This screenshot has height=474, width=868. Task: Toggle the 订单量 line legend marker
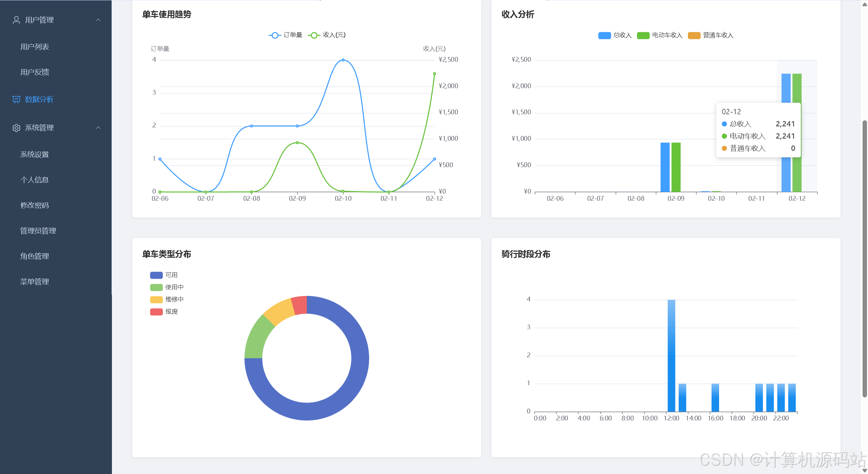point(275,35)
